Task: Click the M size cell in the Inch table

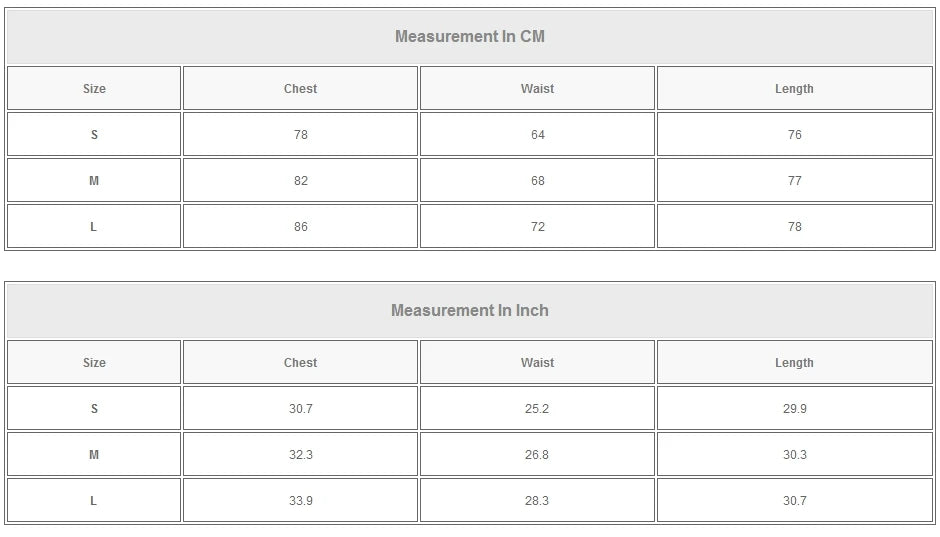Action: tap(94, 455)
